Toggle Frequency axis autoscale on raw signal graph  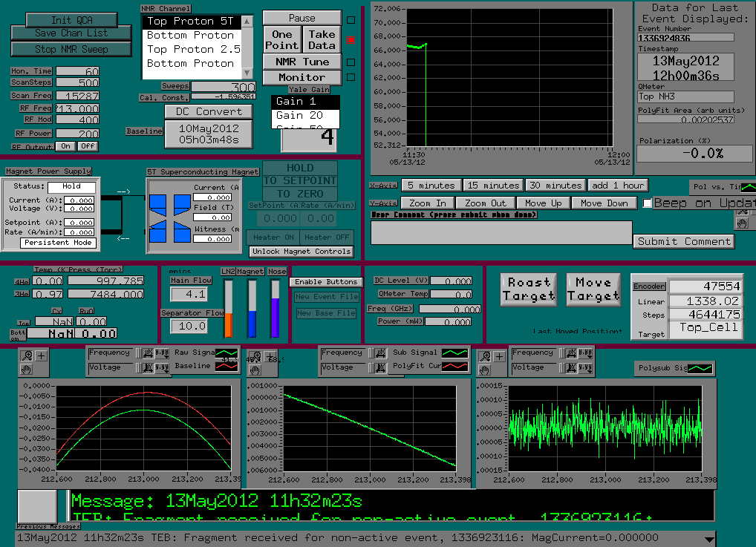pos(148,353)
